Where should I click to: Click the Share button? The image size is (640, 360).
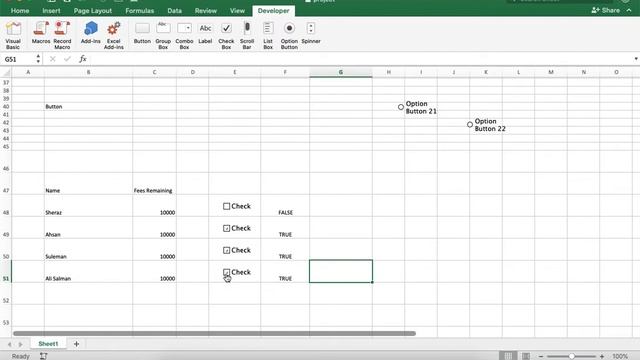tap(605, 10)
